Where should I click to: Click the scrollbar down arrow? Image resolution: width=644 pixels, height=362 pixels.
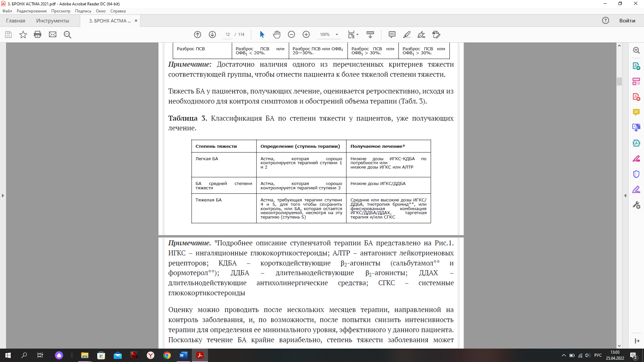click(619, 346)
